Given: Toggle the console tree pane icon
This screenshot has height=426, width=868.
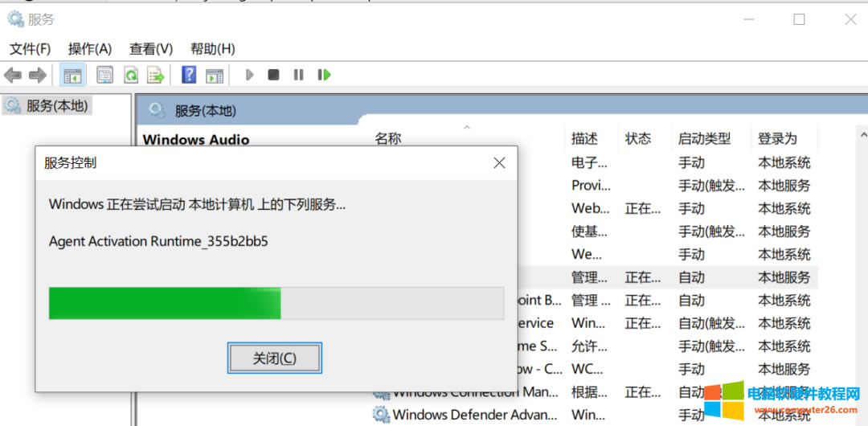Looking at the screenshot, I should pos(72,75).
